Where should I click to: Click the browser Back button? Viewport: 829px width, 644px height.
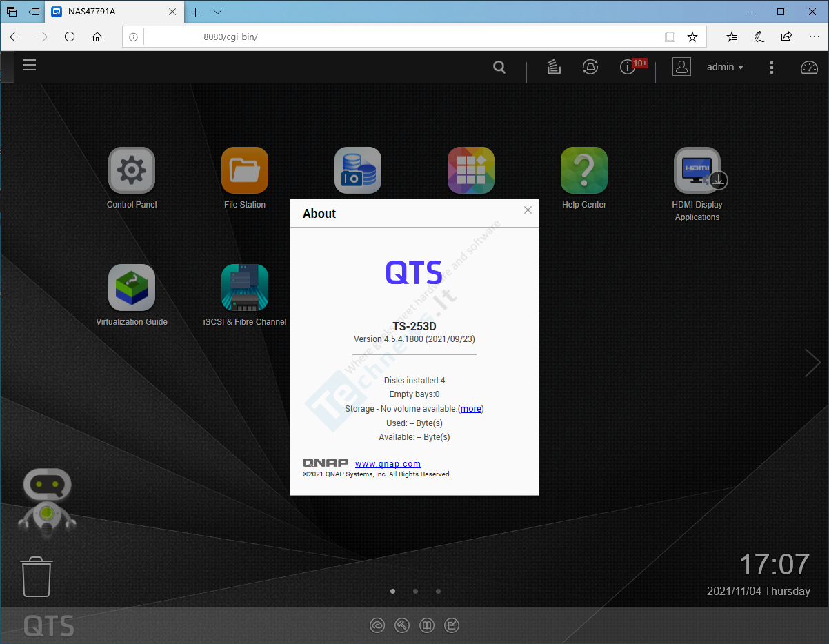click(x=14, y=37)
